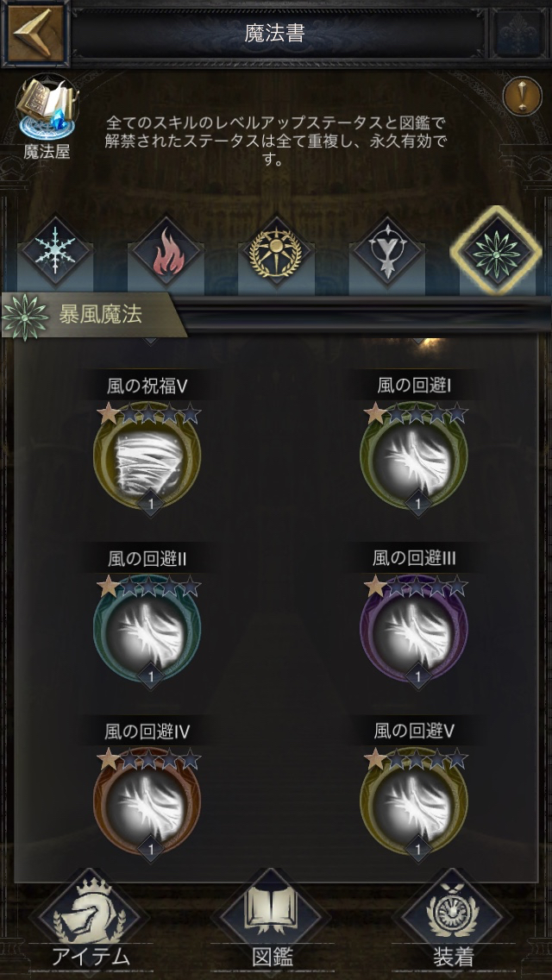Open the アイテム items menu
Image resolution: width=552 pixels, height=980 pixels.
click(91, 922)
